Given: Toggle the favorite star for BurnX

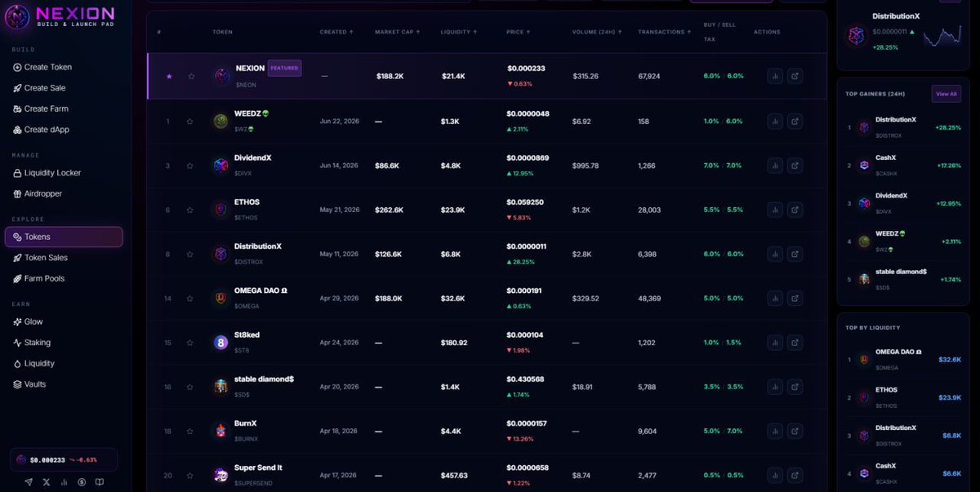Looking at the screenshot, I should tap(189, 431).
